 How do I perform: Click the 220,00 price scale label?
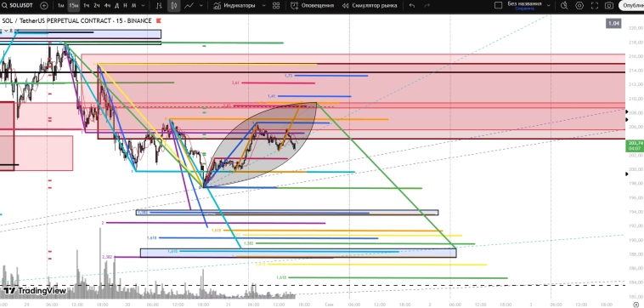(x=635, y=28)
